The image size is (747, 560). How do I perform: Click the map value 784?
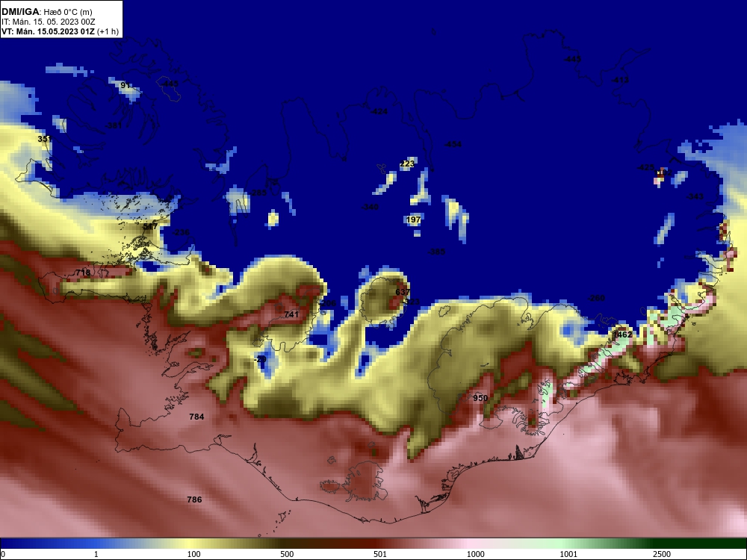(196, 417)
